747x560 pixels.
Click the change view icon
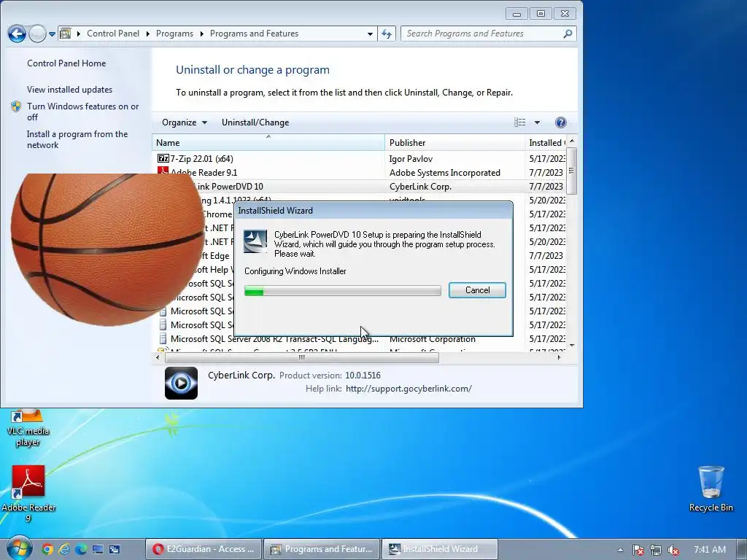tap(519, 122)
